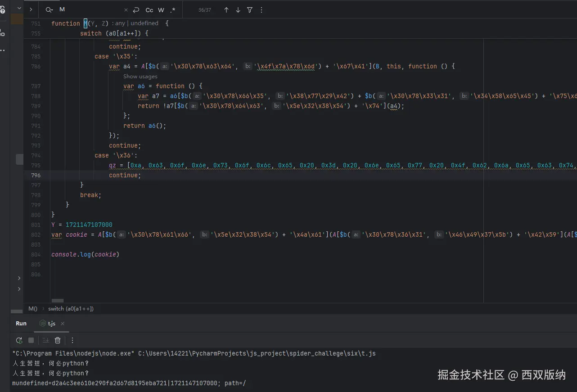Image resolution: width=577 pixels, height=392 pixels.
Task: Go to next search occurrence arrow
Action: (x=238, y=10)
